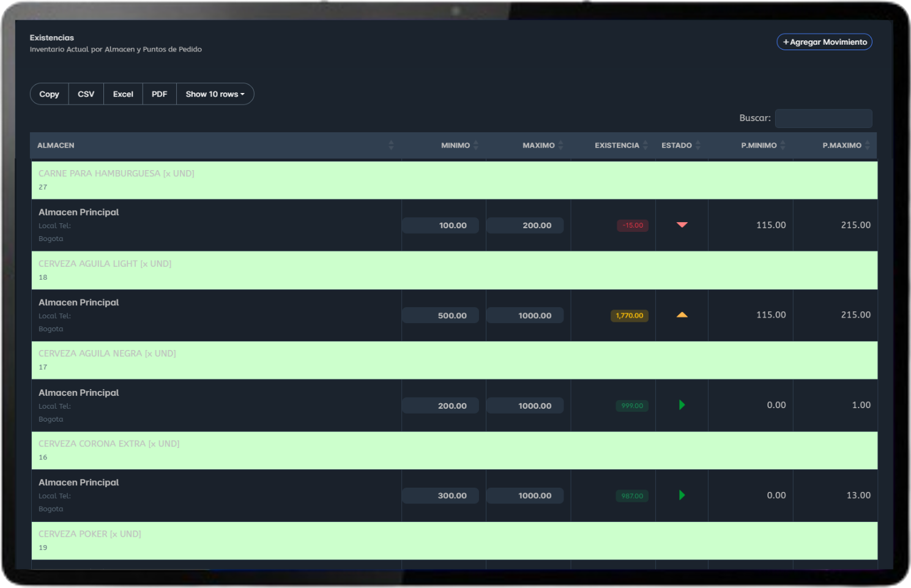Sort table by MAXIMO column header
Screen dimensions: 911x588
[538, 145]
